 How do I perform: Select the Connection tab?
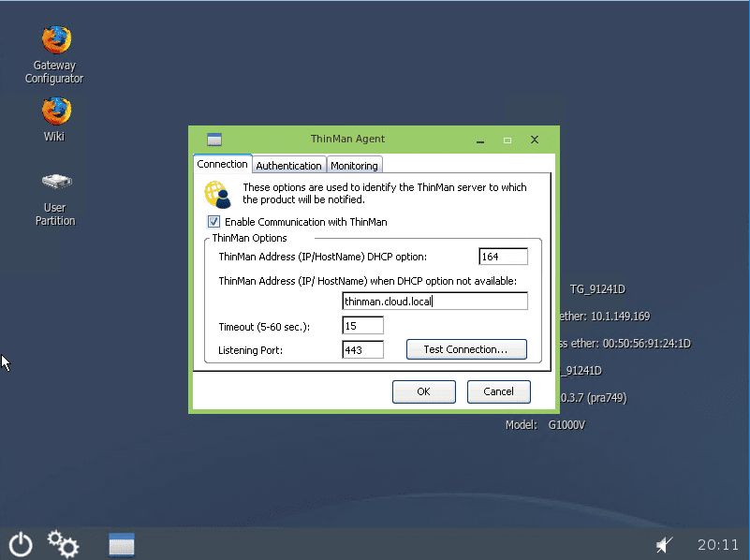[222, 163]
